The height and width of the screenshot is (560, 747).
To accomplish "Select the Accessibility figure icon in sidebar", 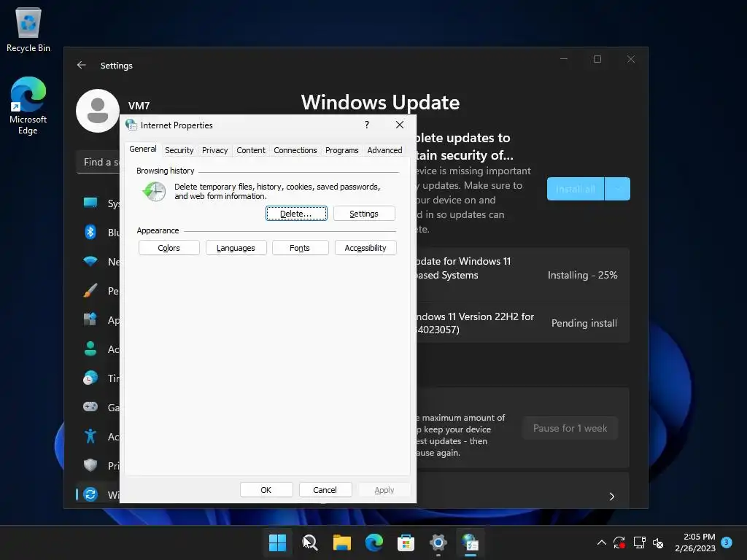I will (x=90, y=436).
